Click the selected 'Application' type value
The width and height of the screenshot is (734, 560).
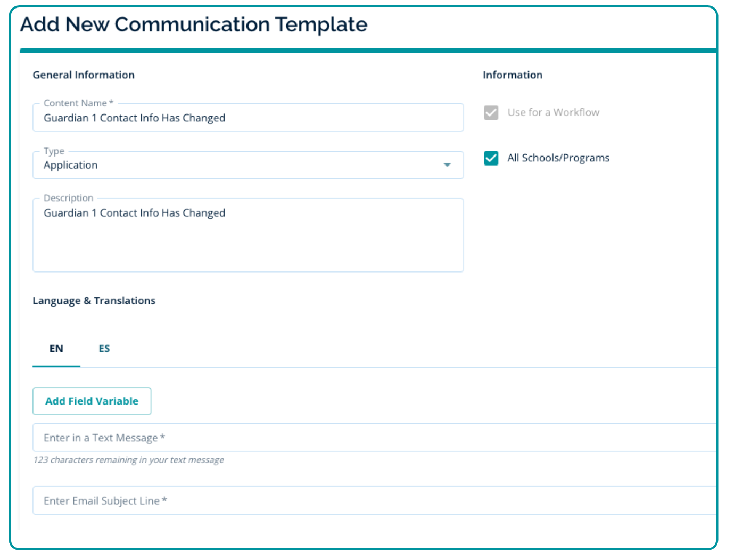click(71, 165)
